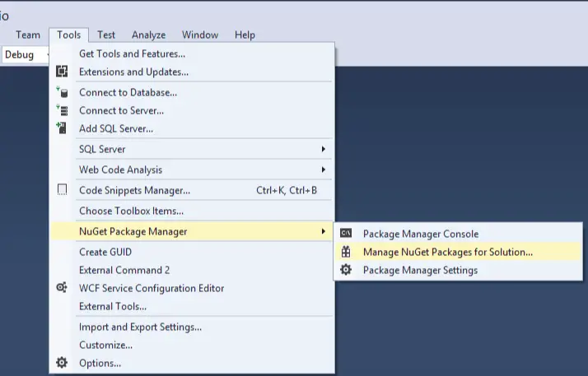Expand the NuGet Package Manager submenu arrow
Image resolution: width=588 pixels, height=376 pixels.
(324, 231)
